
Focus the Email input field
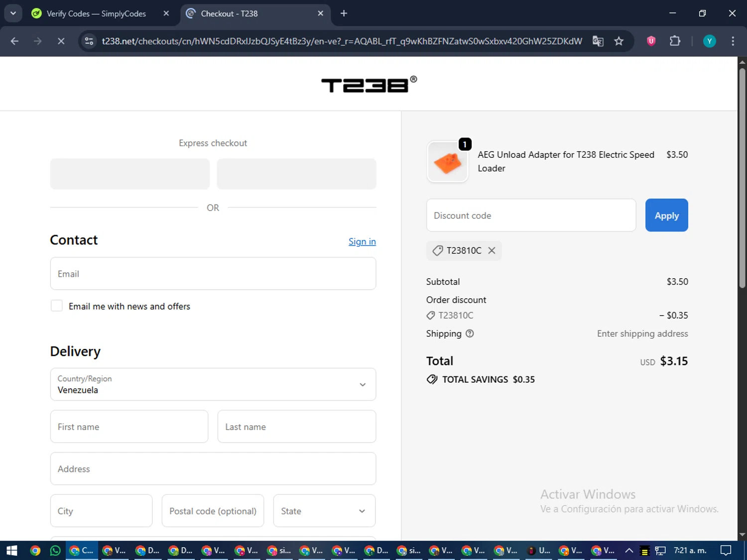pyautogui.click(x=213, y=274)
